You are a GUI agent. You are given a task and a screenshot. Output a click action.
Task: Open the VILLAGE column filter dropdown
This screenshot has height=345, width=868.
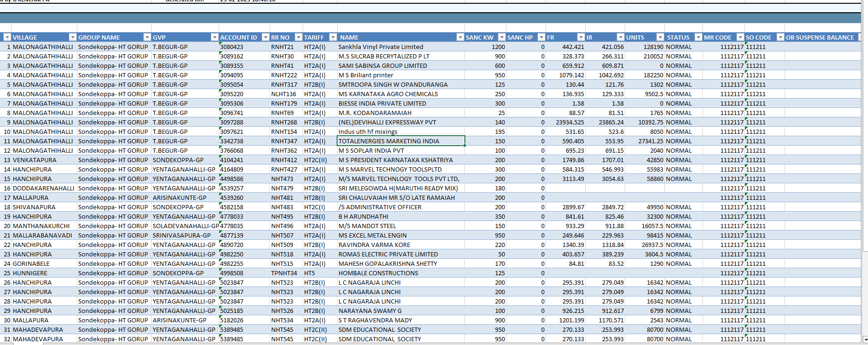pyautogui.click(x=73, y=37)
